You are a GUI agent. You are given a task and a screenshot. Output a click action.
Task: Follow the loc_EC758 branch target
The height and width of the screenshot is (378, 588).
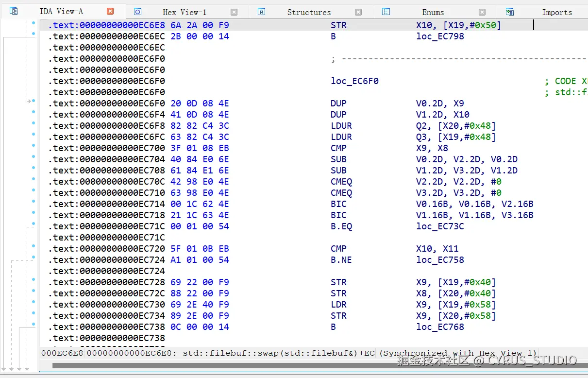coord(440,260)
